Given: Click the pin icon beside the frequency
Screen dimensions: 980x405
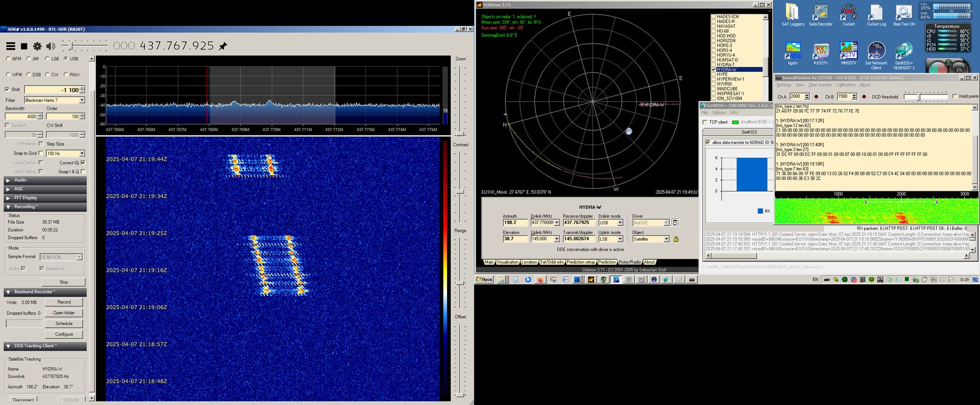Looking at the screenshot, I should click(223, 46).
